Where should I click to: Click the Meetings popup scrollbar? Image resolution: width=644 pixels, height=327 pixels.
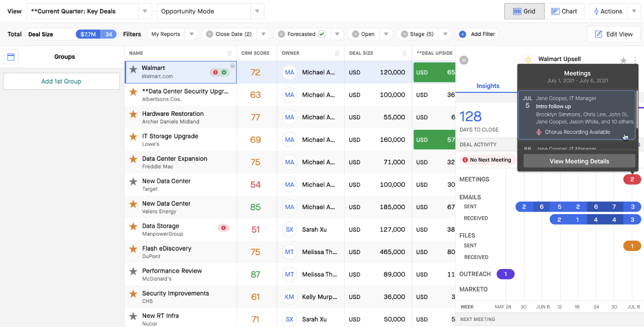click(637, 110)
